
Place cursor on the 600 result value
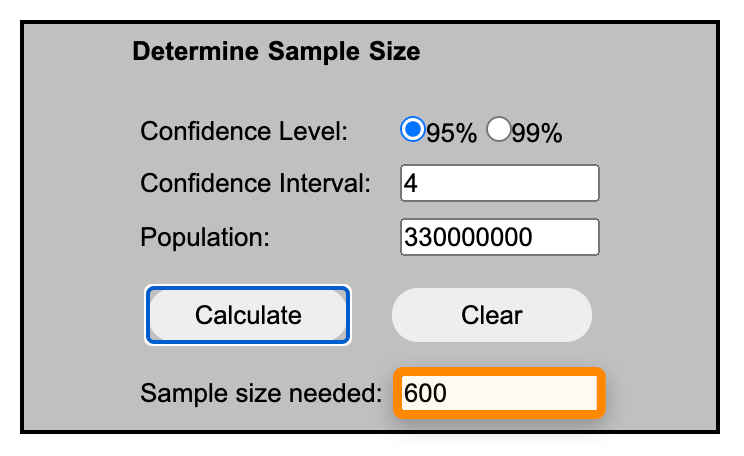(x=425, y=393)
